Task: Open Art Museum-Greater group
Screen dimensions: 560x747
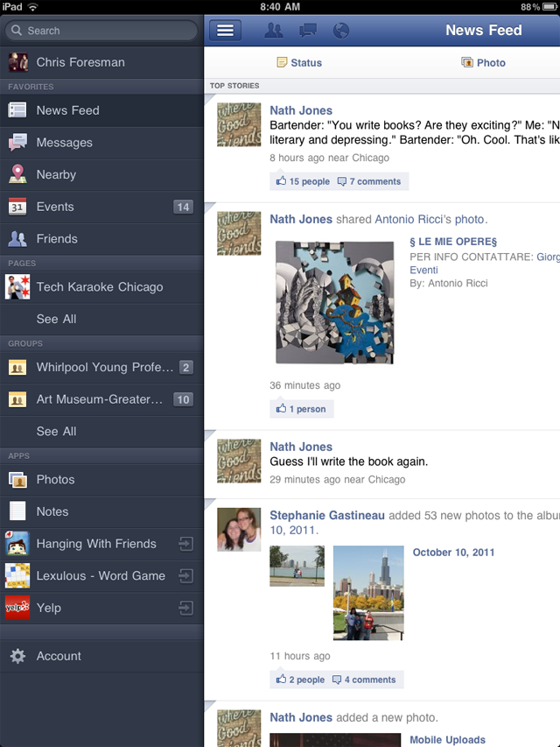Action: 101,399
